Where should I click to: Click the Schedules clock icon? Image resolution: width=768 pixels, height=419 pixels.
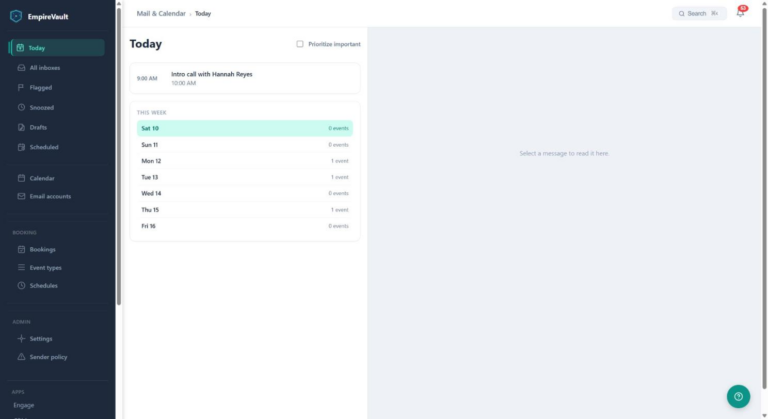(21, 285)
